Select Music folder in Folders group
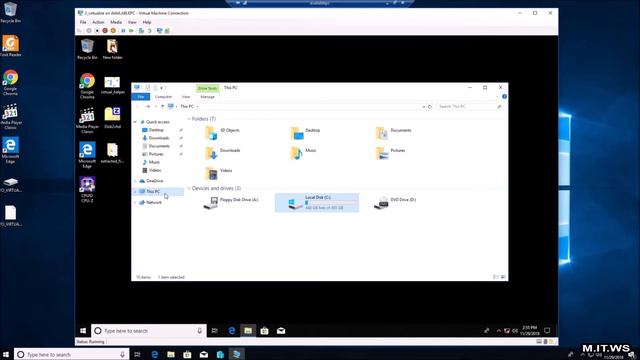This screenshot has height=360, width=640. coord(303,153)
